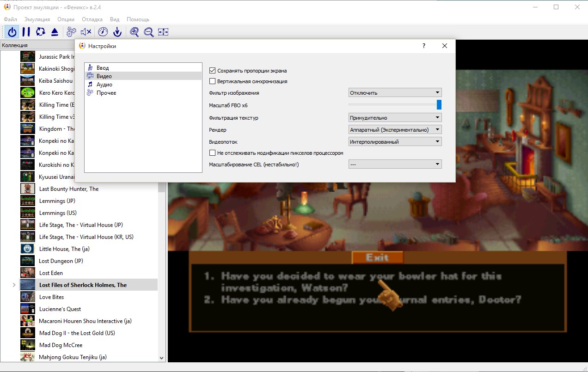Select Mahjong Gokuu Tenjiku (ja)

(x=73, y=357)
